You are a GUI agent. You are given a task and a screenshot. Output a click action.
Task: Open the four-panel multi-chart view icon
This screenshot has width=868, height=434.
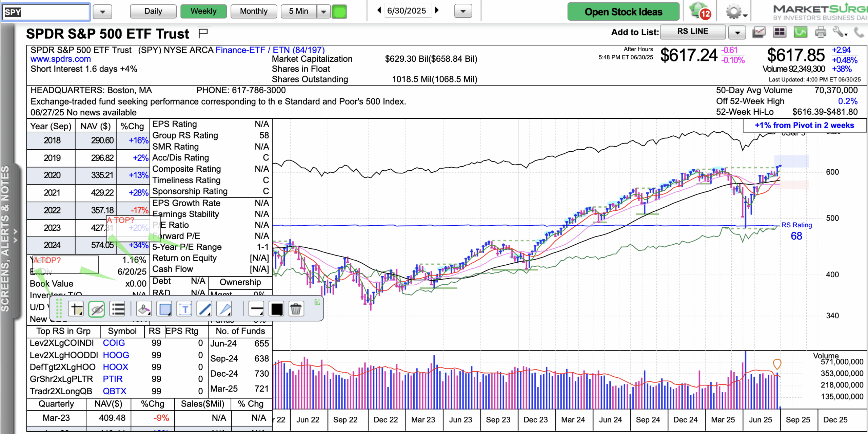tap(780, 32)
